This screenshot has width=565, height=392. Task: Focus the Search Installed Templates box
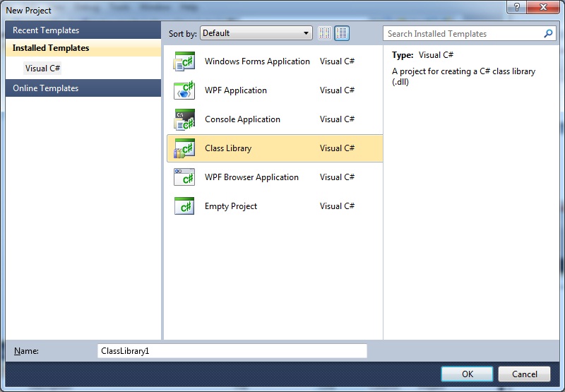pos(463,33)
